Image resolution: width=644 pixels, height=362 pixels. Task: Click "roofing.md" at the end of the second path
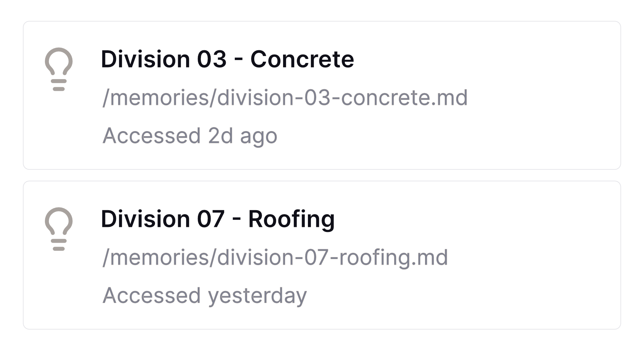393,257
